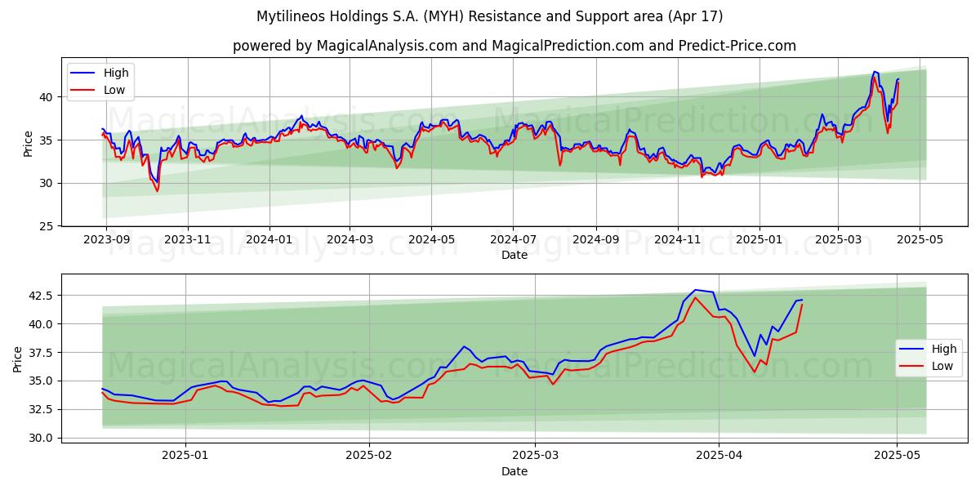The height and width of the screenshot is (490, 980).
Task: Click the lower chart Price axis label
Action: coord(18,359)
